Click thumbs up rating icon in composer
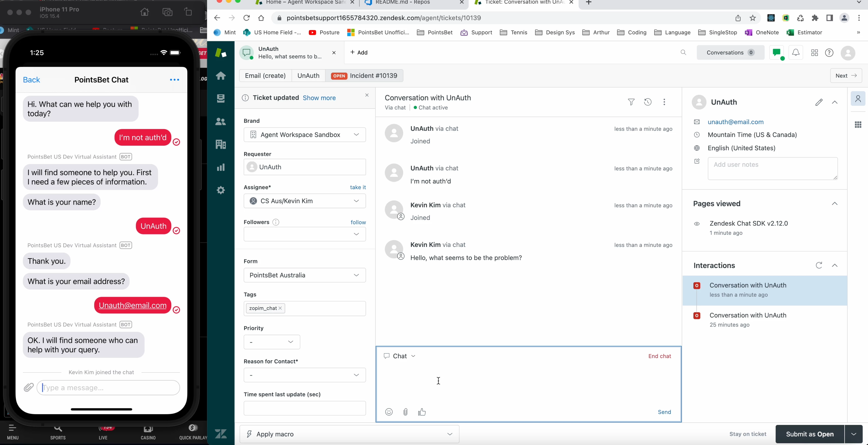Viewport: 868px width, 445px height. 422,412
